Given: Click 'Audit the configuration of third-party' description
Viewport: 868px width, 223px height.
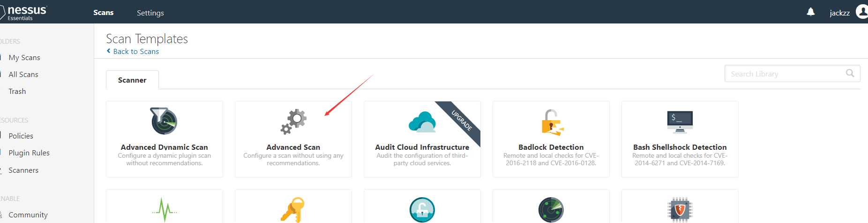Looking at the screenshot, I should pos(422,159).
